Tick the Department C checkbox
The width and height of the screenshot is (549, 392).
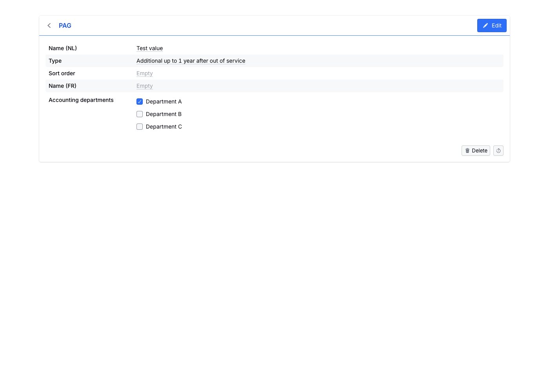click(140, 127)
